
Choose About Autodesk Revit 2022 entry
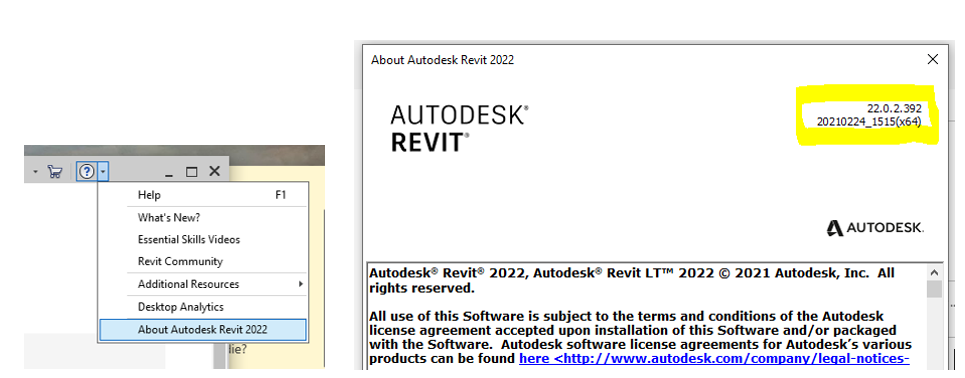pos(203,329)
